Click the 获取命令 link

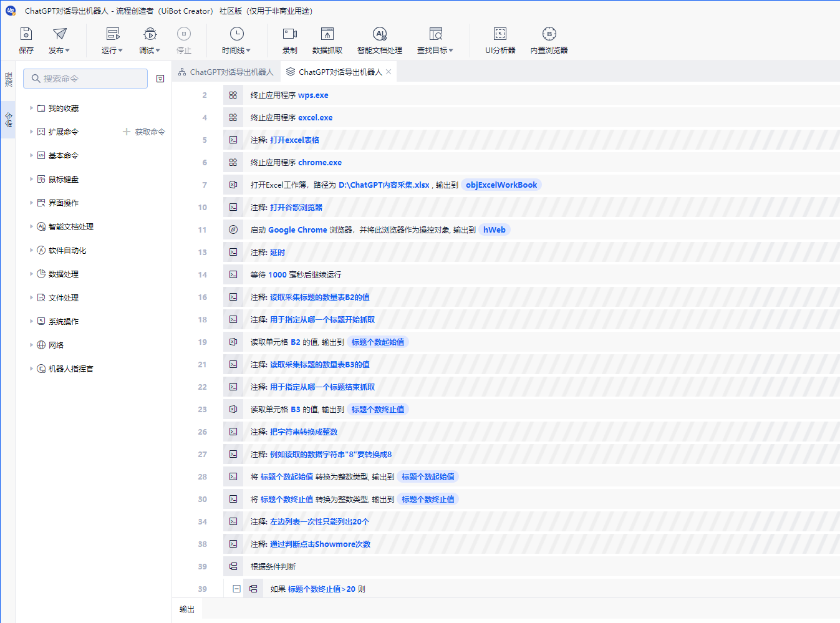[x=144, y=132]
